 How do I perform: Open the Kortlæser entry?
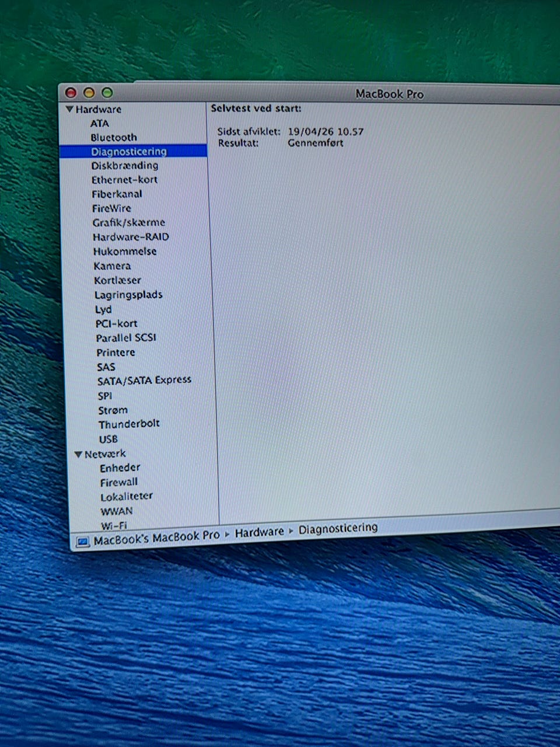(117, 280)
